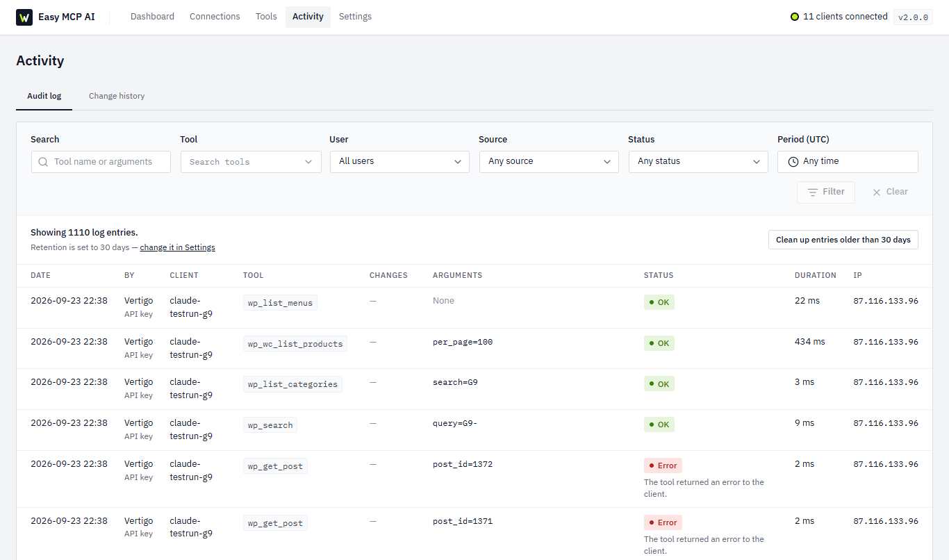
Task: Click the search=G9 argument text
Action: coord(455,382)
